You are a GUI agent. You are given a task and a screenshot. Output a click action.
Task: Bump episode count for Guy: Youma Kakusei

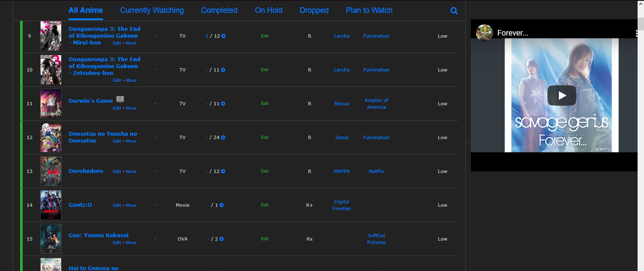(x=222, y=239)
